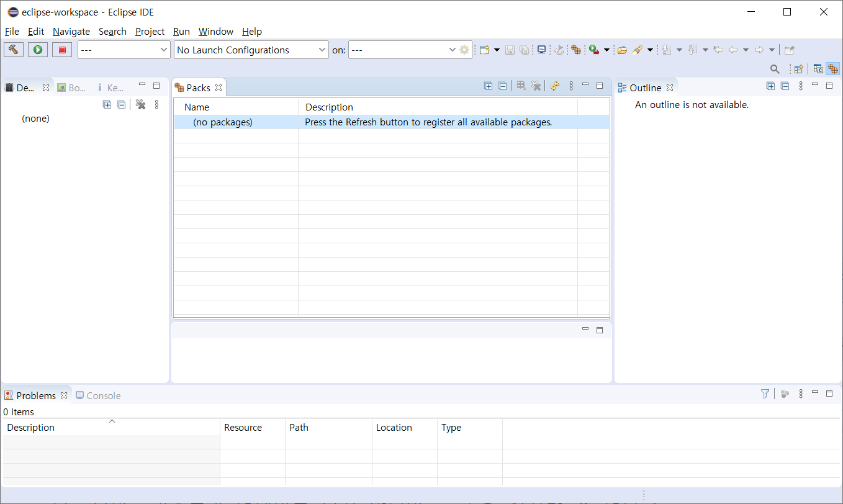Switch to the Boards tab
The width and height of the screenshot is (843, 504).
[x=71, y=88]
